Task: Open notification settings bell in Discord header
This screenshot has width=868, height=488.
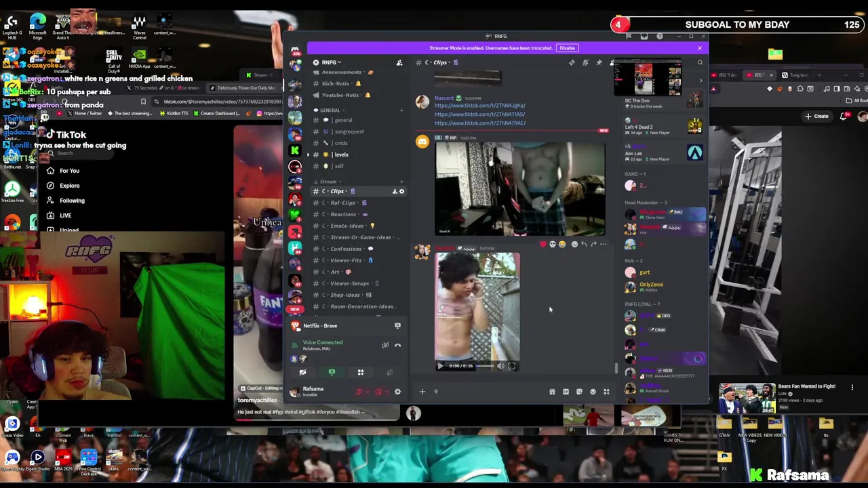Action: (x=585, y=62)
